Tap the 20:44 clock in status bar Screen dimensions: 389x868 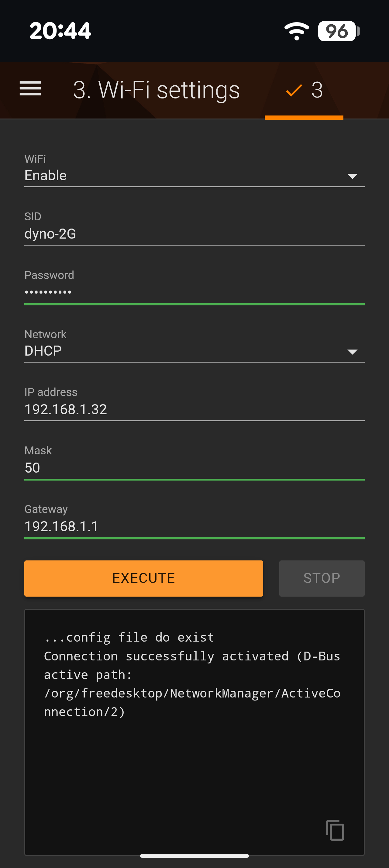(60, 31)
